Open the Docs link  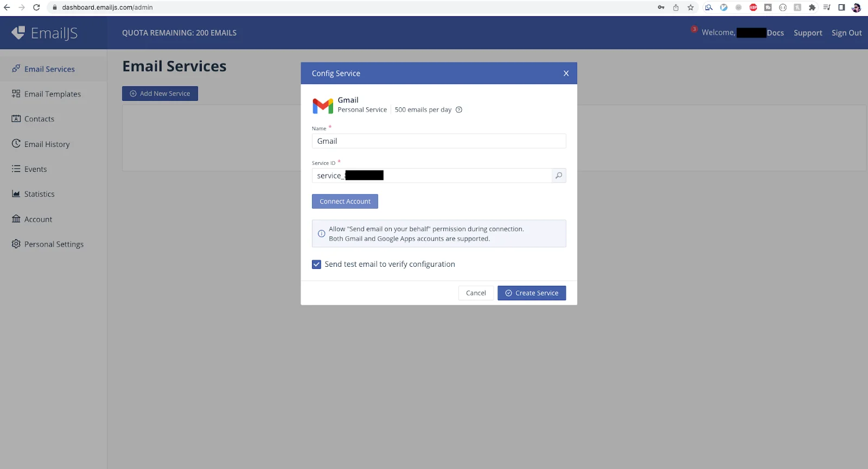[775, 33]
